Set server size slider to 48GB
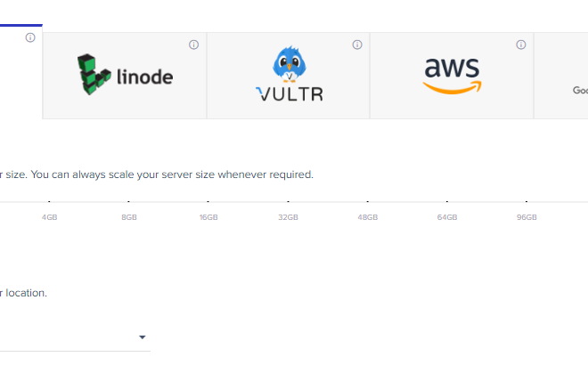The image size is (588, 365). (367, 202)
